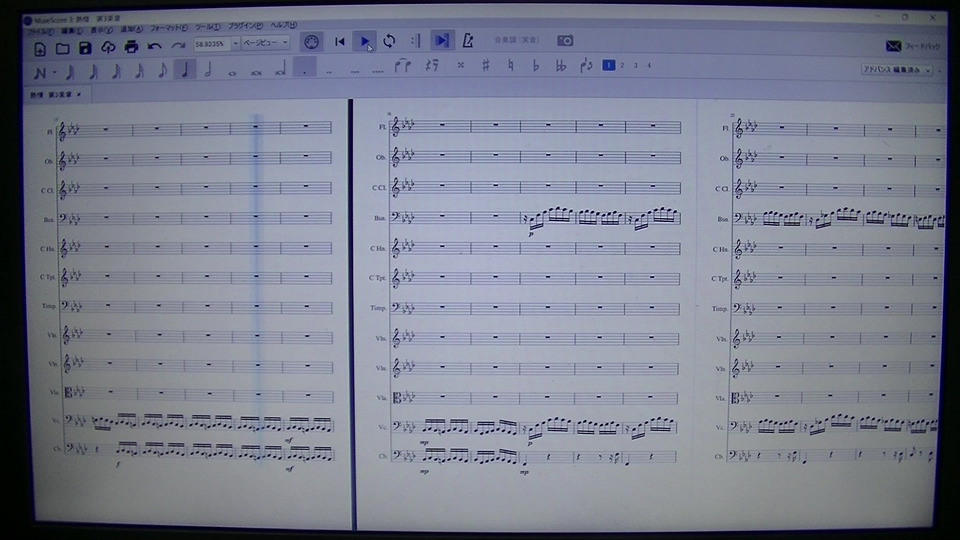Open the 編集 menu
The height and width of the screenshot is (540, 960).
pyautogui.click(x=71, y=31)
